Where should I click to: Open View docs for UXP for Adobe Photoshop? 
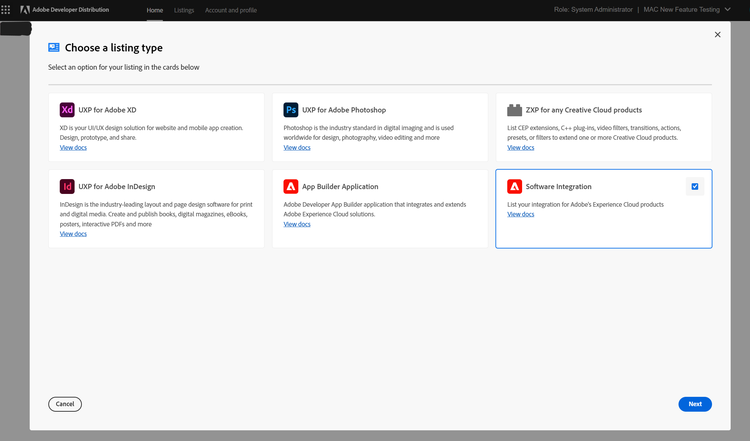click(297, 147)
